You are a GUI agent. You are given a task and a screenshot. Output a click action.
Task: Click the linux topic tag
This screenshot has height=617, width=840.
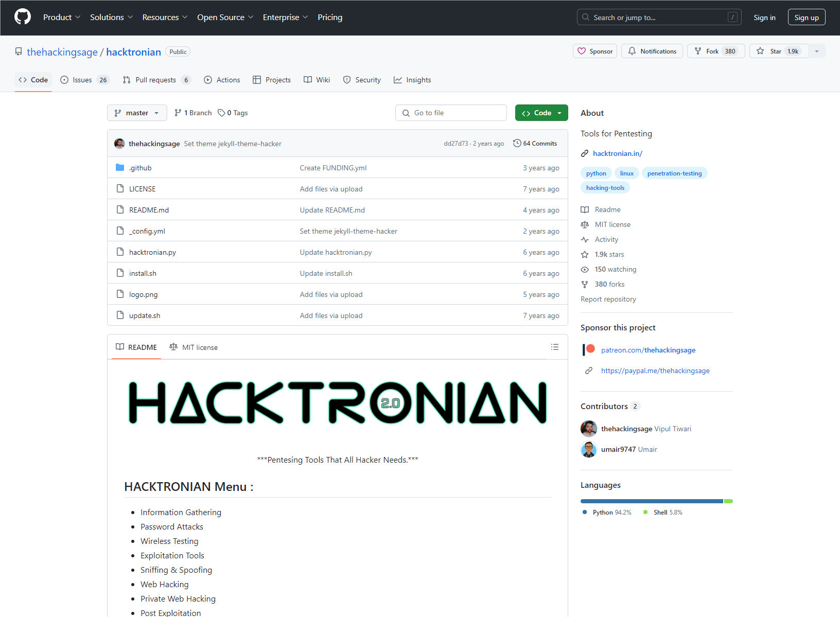626,173
